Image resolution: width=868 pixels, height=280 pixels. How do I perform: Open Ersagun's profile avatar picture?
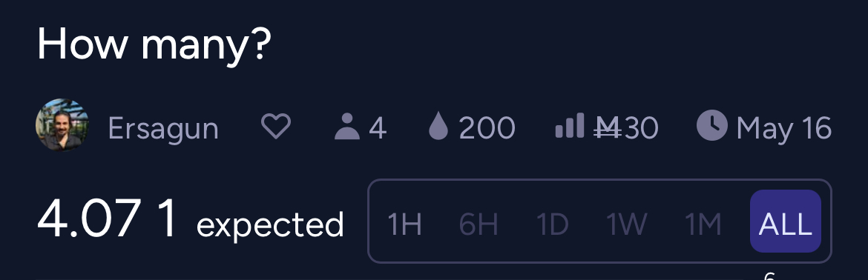(x=62, y=124)
